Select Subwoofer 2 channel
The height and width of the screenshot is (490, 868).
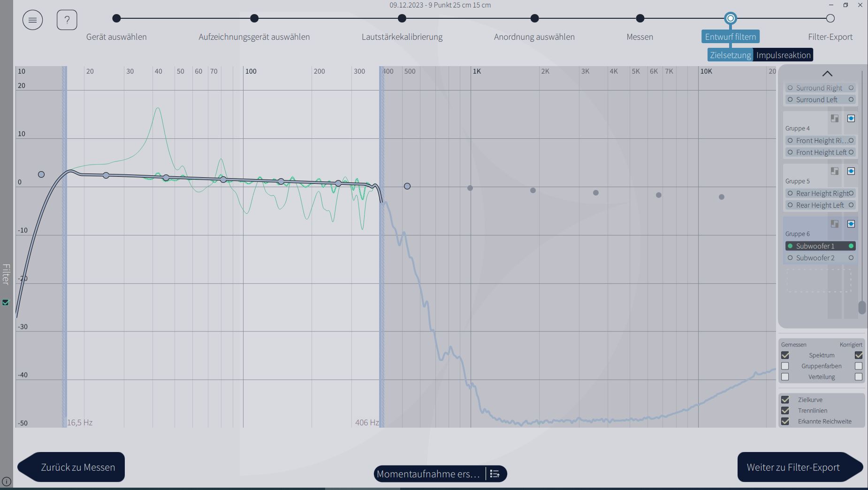tap(821, 257)
